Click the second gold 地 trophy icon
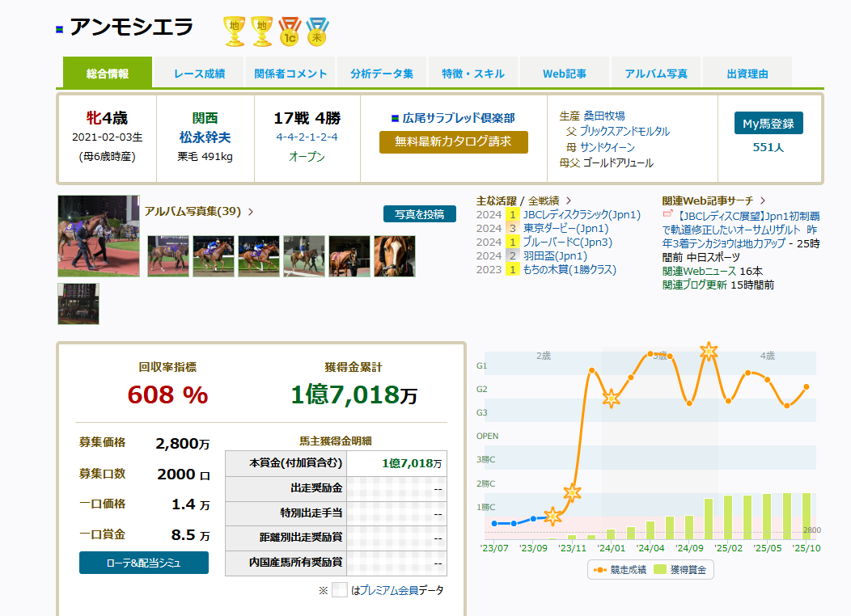Screen dimensions: 851x616 point(261,31)
